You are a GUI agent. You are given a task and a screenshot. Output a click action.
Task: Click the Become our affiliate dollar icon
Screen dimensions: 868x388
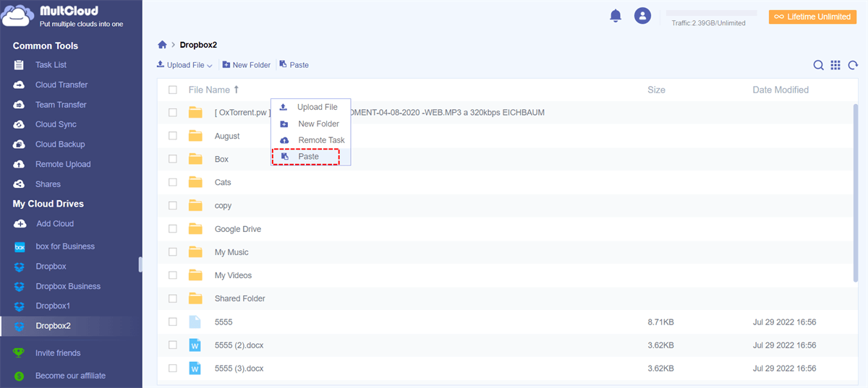tap(20, 376)
